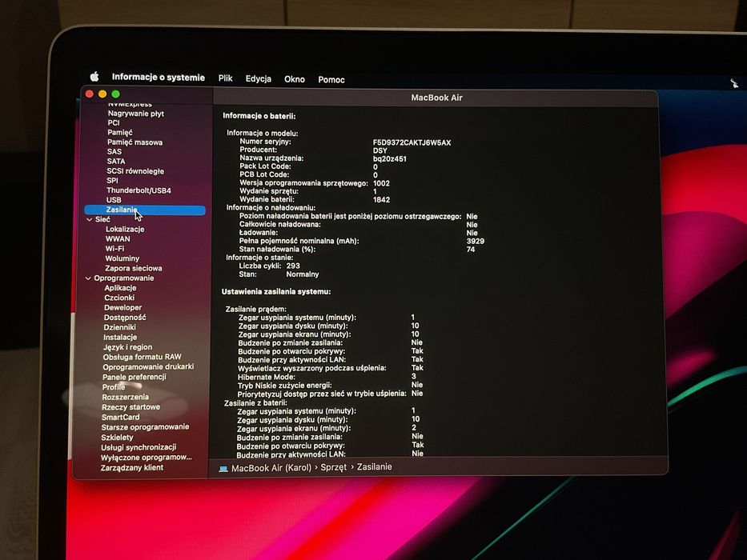
Task: Click the laptop icon in path bar
Action: point(223,469)
